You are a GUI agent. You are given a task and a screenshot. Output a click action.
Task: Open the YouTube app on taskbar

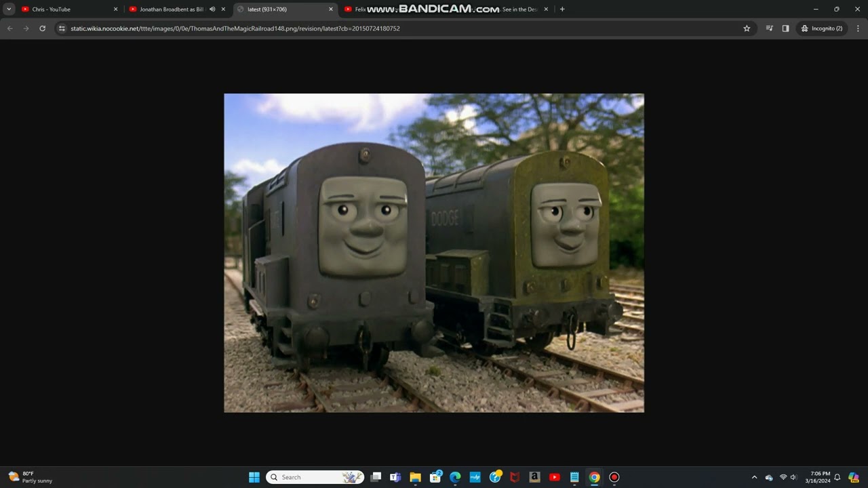pos(555,477)
